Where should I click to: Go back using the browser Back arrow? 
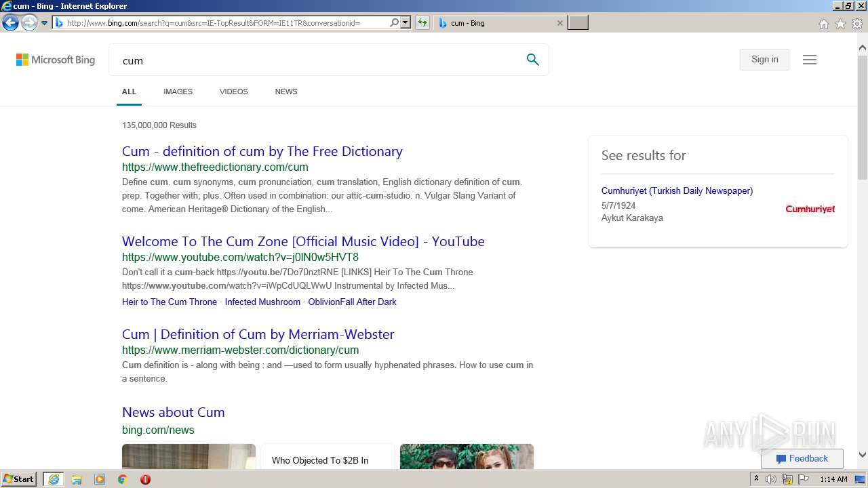pos(10,23)
